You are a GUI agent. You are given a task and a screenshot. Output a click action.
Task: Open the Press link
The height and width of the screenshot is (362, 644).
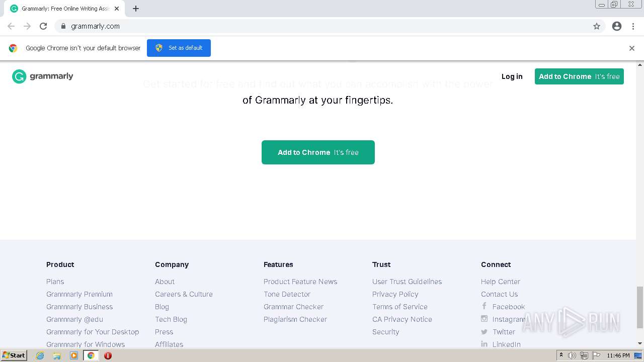(164, 332)
